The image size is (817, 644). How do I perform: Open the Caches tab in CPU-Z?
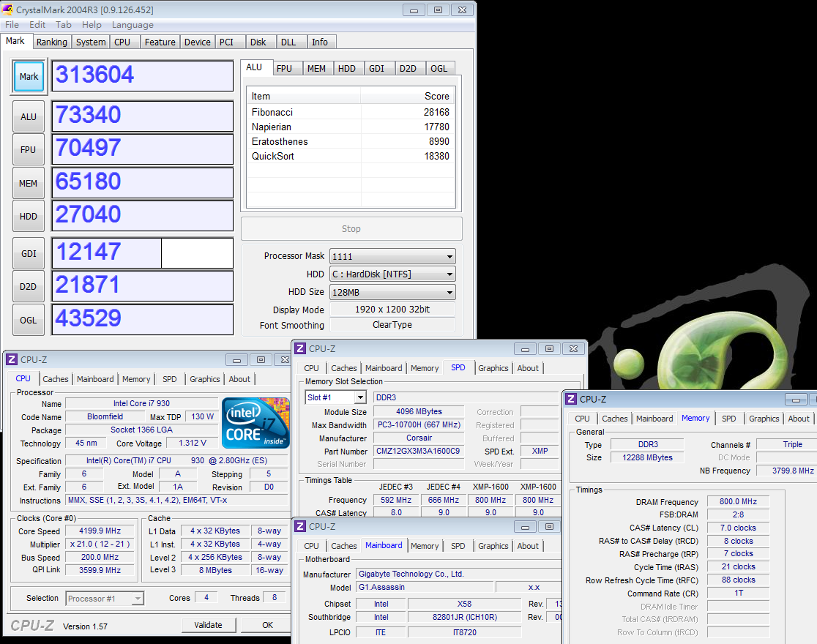(x=56, y=379)
